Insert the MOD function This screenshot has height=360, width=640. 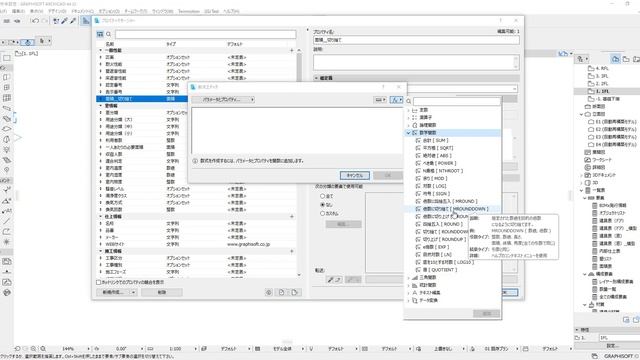pyautogui.click(x=435, y=179)
